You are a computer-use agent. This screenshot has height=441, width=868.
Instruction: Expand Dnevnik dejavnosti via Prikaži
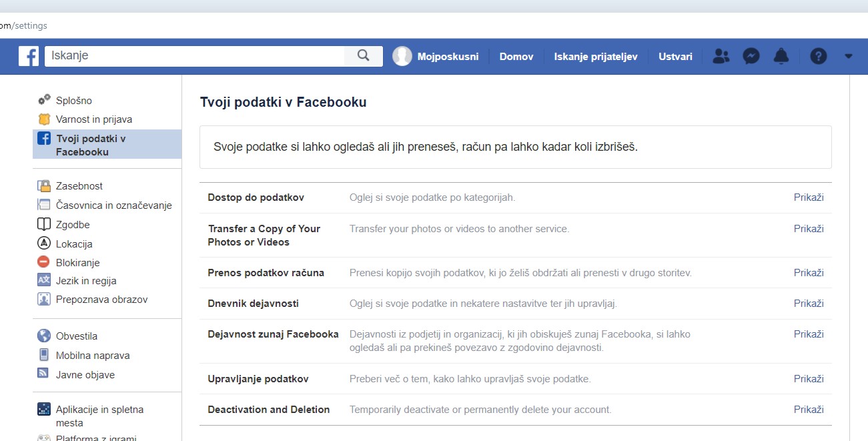coord(808,304)
